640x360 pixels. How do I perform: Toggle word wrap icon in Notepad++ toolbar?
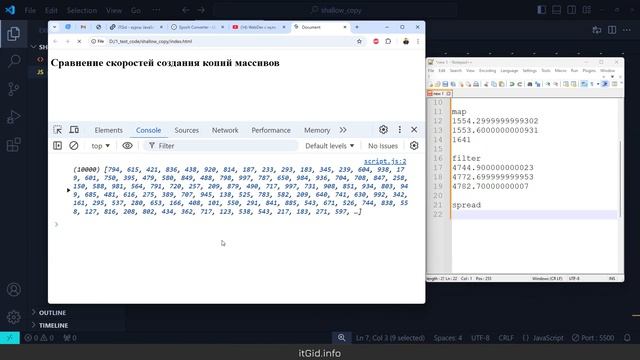click(584, 84)
